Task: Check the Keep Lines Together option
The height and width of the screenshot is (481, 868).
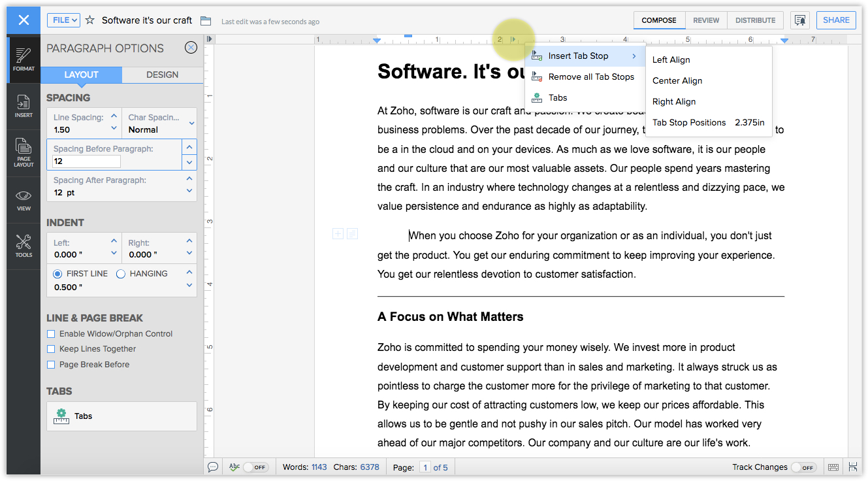Action: pos(51,348)
